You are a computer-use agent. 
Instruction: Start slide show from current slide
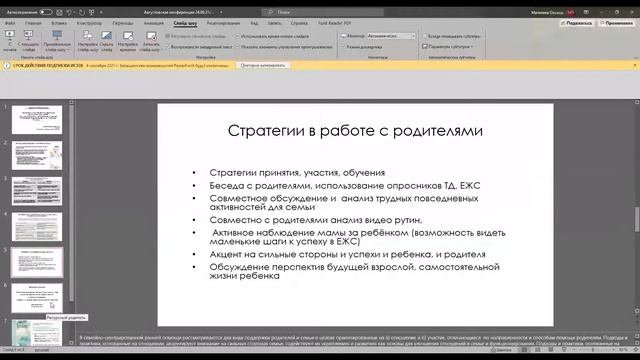[28, 41]
